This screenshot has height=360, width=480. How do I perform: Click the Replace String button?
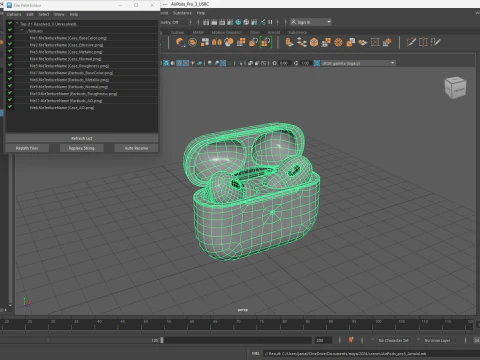click(x=82, y=148)
